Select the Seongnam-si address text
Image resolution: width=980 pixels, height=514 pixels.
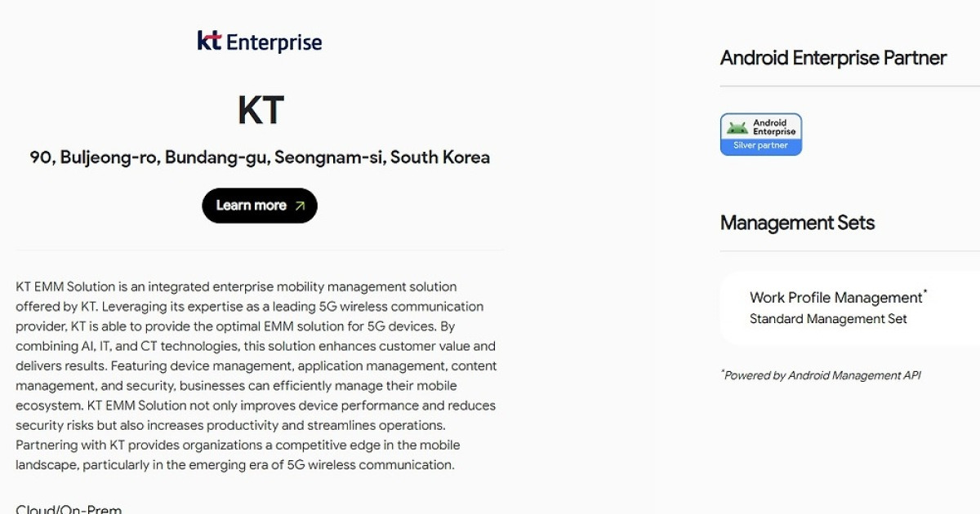click(259, 157)
